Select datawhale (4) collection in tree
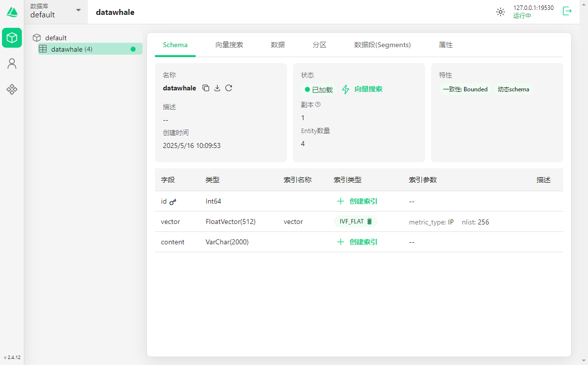This screenshot has height=365, width=588. 72,49
